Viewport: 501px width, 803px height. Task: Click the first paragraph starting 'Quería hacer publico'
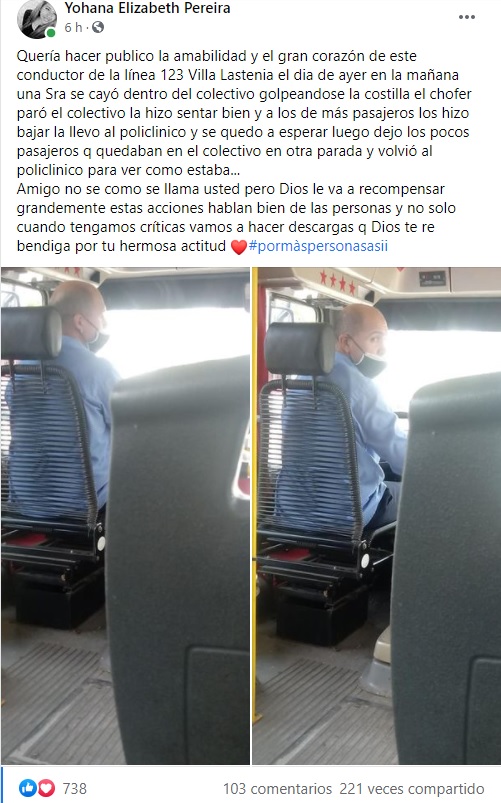244,113
